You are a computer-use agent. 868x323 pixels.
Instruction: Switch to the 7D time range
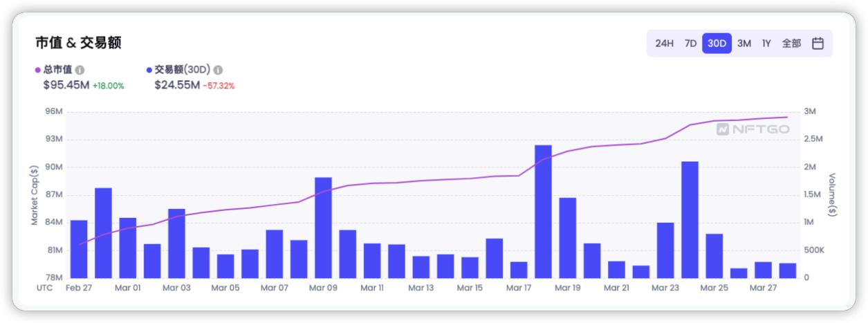coord(690,43)
